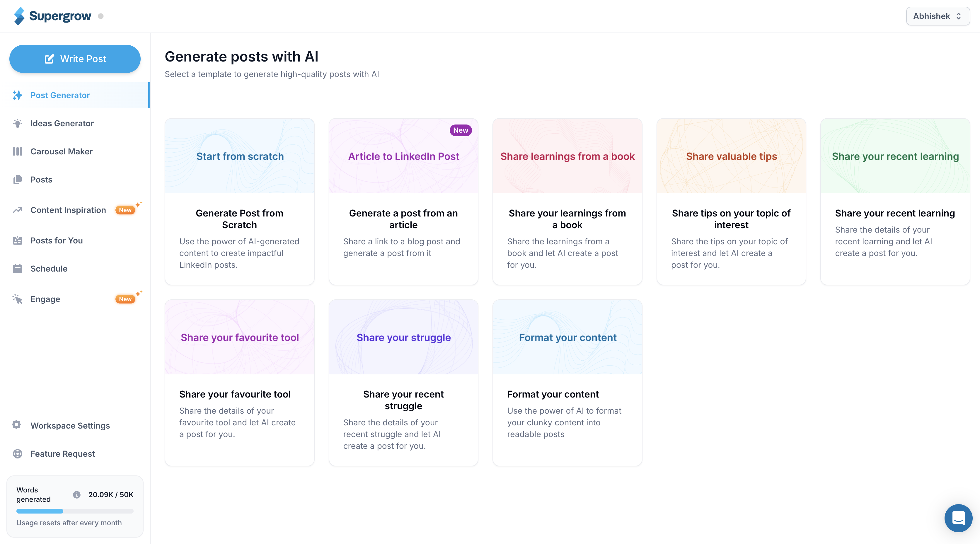Click the Feature Request lifebuoy icon
The height and width of the screenshot is (544, 980).
tap(18, 453)
